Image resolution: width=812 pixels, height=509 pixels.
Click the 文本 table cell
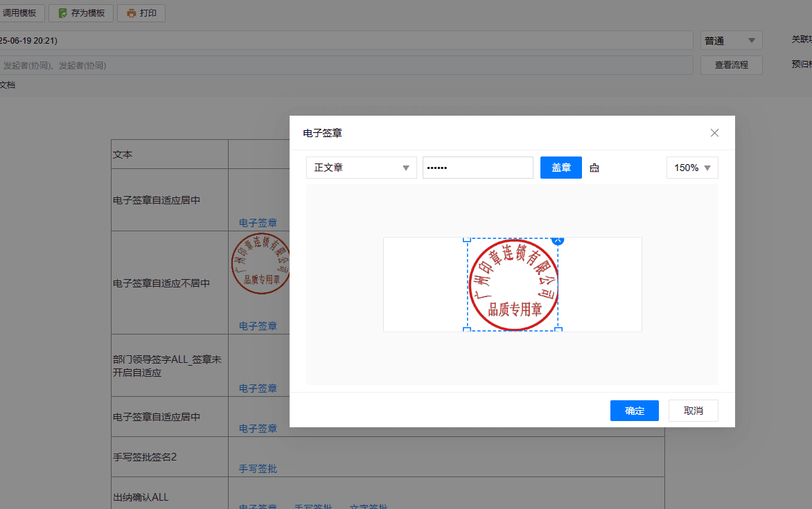(x=170, y=154)
